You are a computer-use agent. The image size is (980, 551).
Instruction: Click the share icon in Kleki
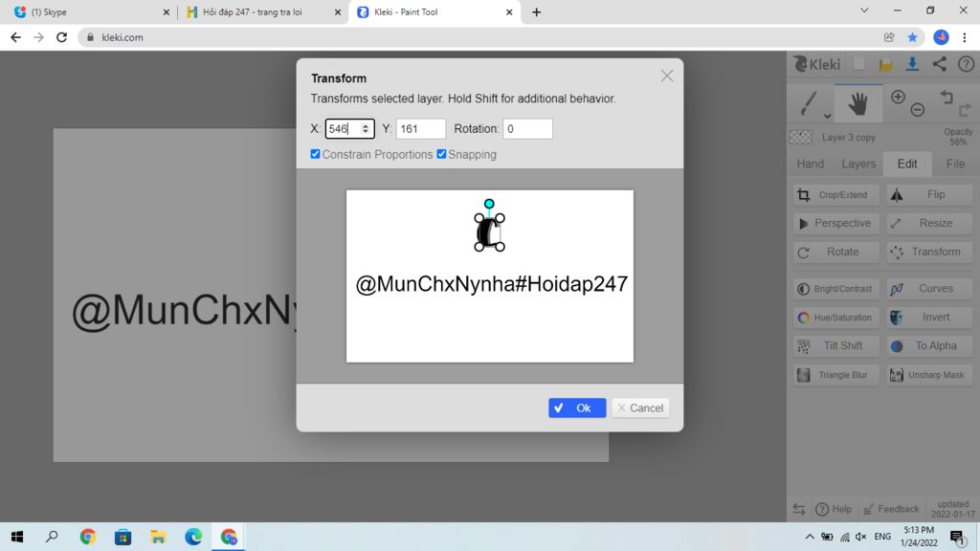point(940,64)
